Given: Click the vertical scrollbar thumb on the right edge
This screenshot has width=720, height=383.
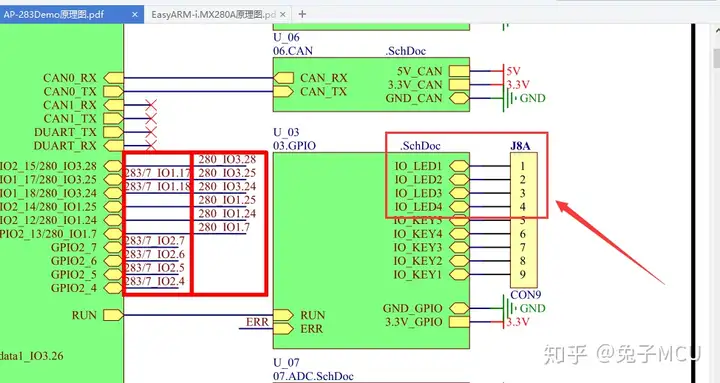Looking at the screenshot, I should tap(716, 57).
